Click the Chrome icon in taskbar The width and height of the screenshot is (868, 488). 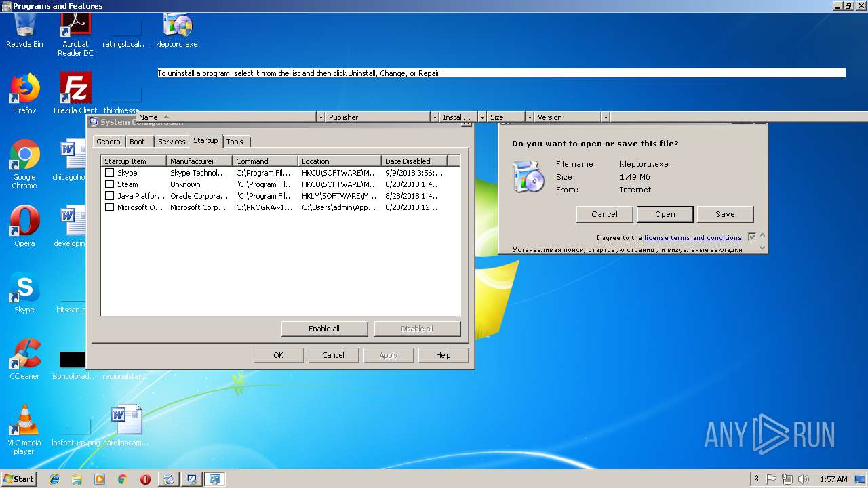pos(122,479)
